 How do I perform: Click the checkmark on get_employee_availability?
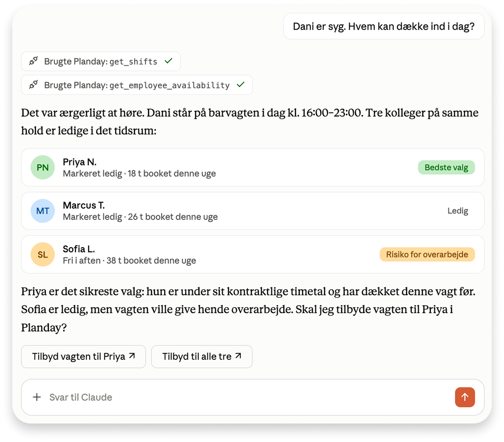coord(241,84)
